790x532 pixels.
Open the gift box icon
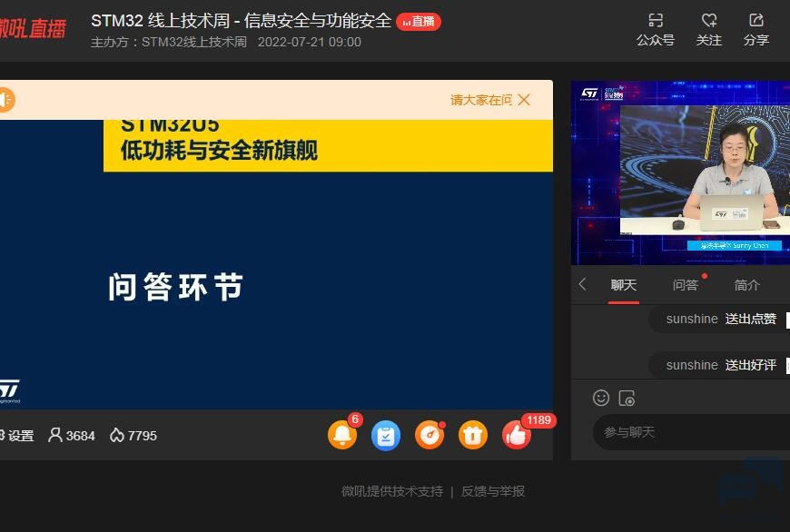[x=472, y=435]
